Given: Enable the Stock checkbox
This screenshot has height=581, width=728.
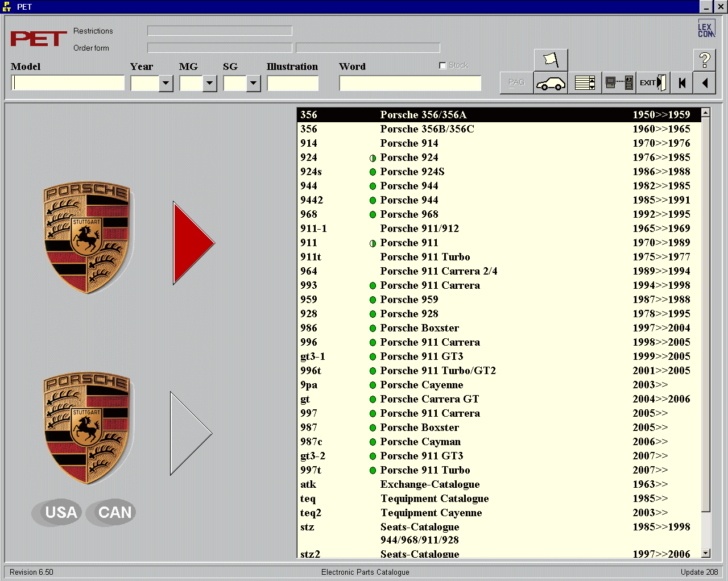Looking at the screenshot, I should point(442,65).
